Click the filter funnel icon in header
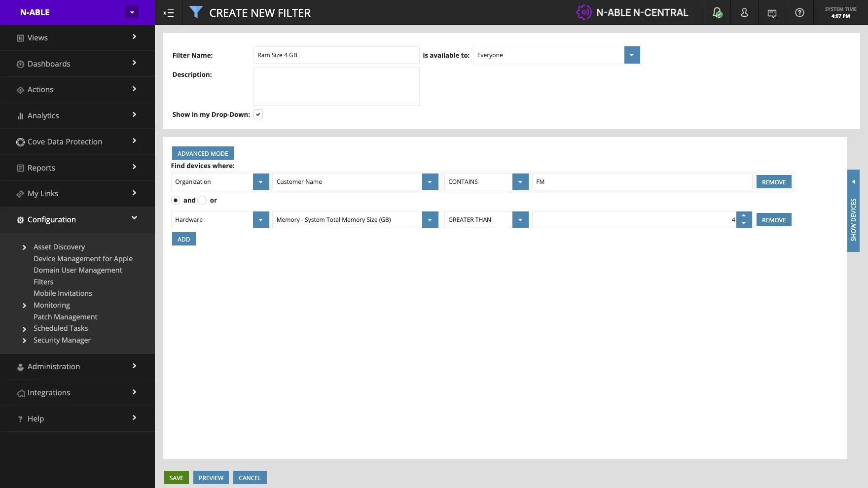Screen dimensions: 868x488 point(196,12)
